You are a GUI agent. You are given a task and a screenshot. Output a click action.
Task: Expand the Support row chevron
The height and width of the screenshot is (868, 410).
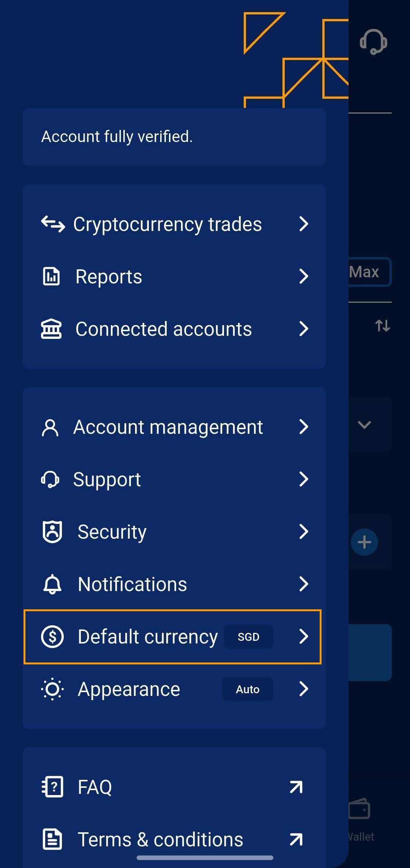(x=303, y=479)
